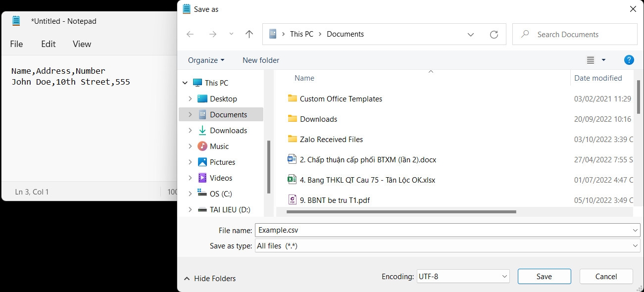The width and height of the screenshot is (644, 292).
Task: Click Documents in the address breadcrumb
Action: click(345, 34)
